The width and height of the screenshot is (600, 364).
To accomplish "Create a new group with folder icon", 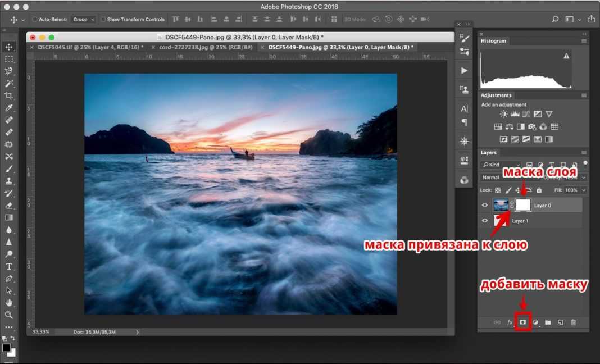I will [x=548, y=322].
